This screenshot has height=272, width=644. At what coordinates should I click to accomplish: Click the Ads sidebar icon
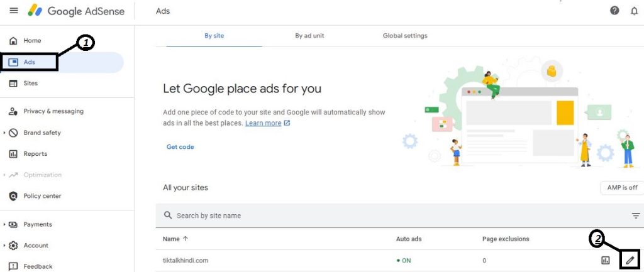click(x=13, y=62)
